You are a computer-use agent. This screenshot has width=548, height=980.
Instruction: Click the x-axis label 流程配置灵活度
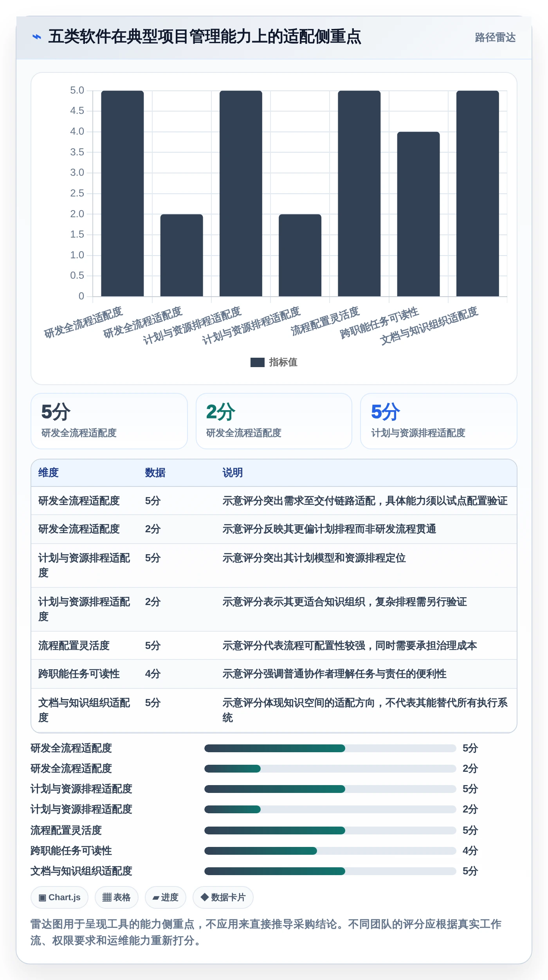[x=325, y=321]
